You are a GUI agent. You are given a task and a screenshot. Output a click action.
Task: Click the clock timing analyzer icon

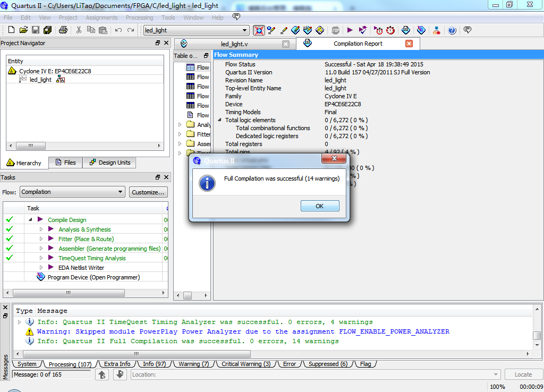tap(390, 30)
